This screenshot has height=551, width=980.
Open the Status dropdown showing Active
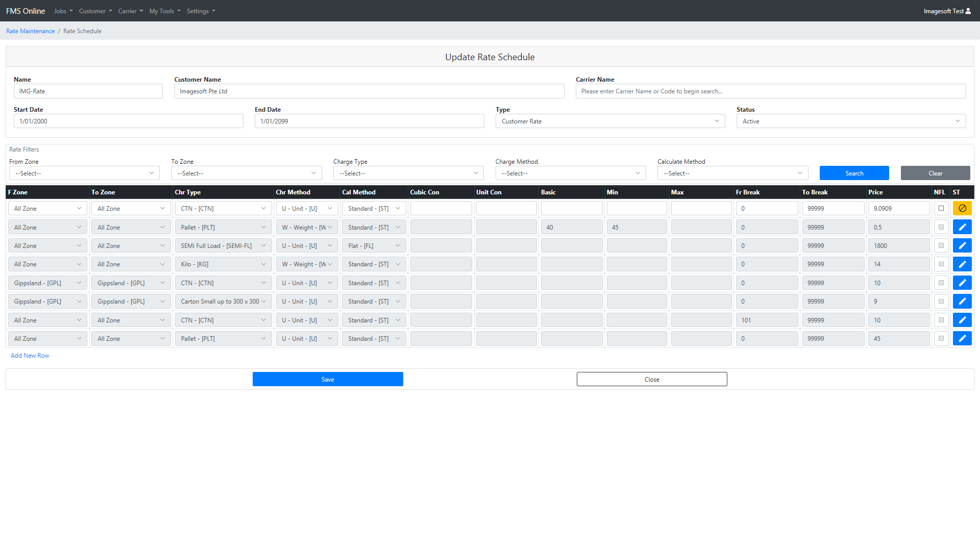pyautogui.click(x=851, y=121)
